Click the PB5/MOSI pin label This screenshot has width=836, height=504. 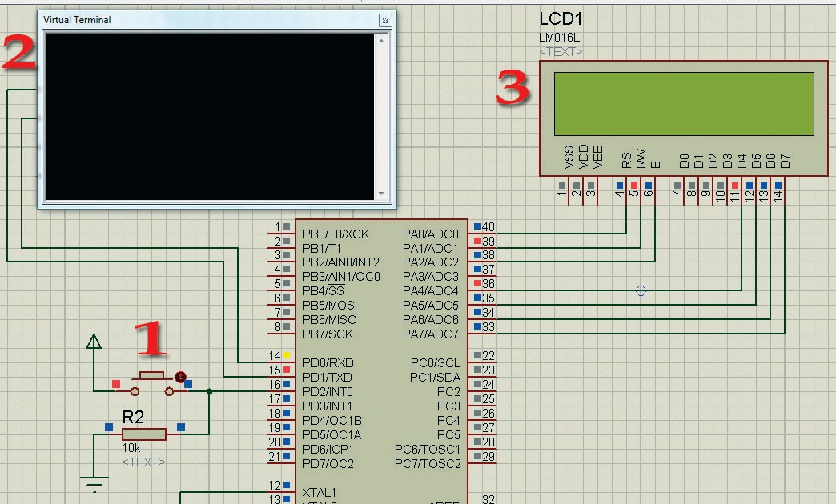tap(329, 306)
